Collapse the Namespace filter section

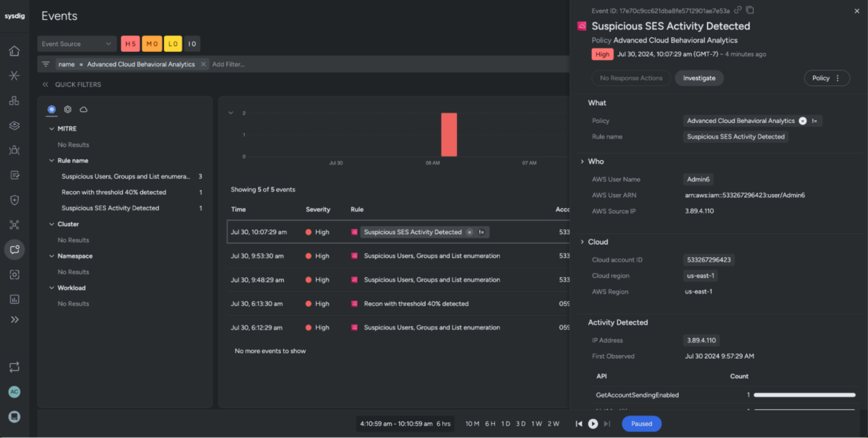(x=52, y=256)
